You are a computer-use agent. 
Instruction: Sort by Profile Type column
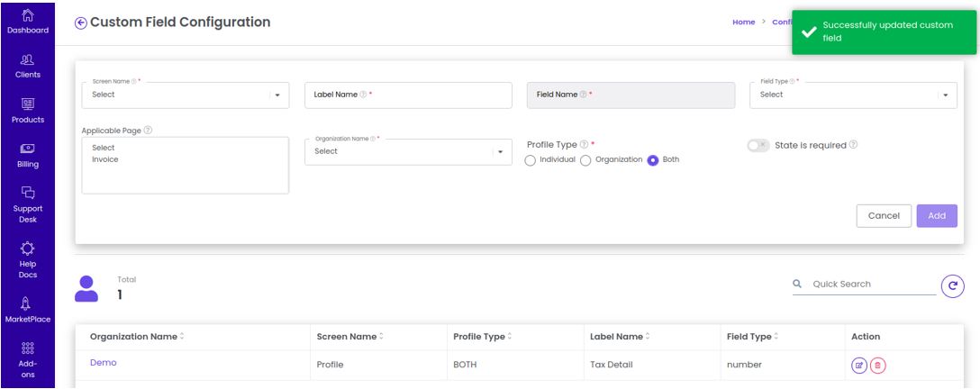(x=483, y=337)
